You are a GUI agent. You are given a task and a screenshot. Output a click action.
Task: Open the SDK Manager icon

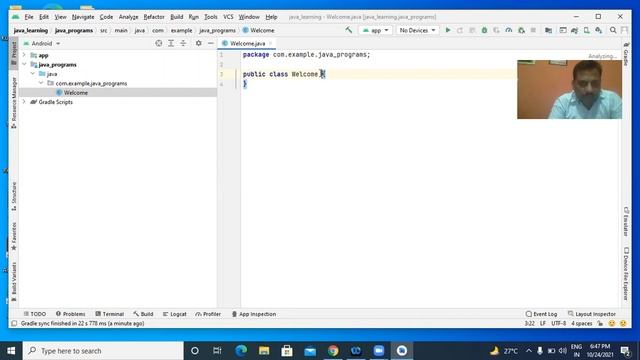599,30
